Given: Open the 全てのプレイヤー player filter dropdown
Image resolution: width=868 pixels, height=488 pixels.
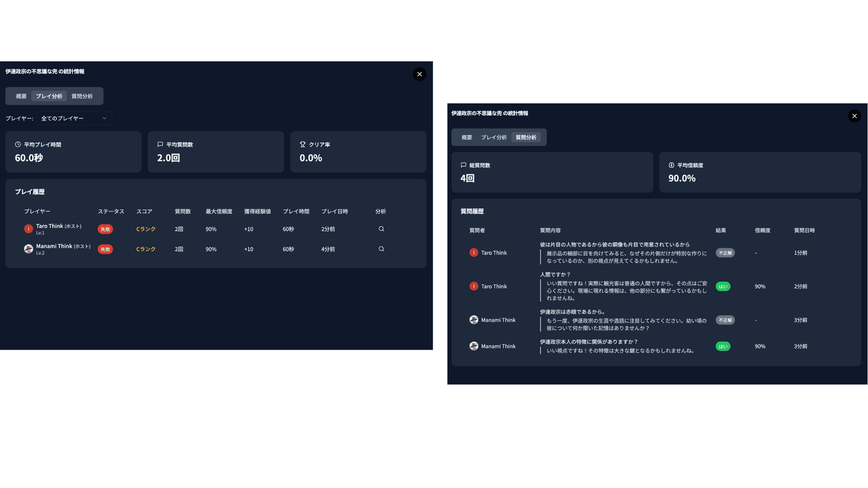Looking at the screenshot, I should click(x=74, y=118).
